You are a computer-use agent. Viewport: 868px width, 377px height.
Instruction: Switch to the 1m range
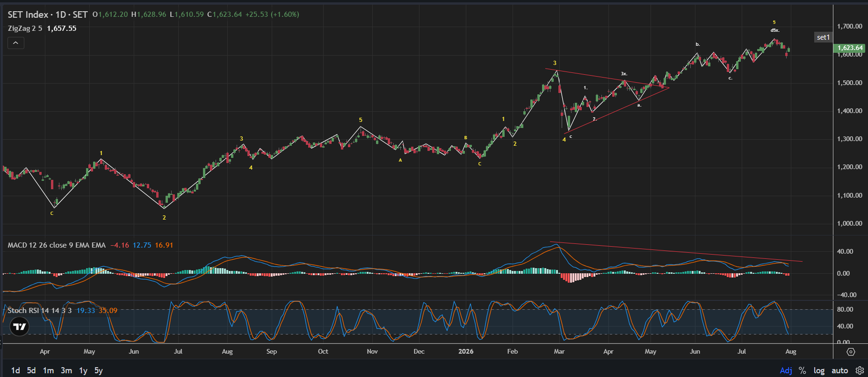pos(48,370)
